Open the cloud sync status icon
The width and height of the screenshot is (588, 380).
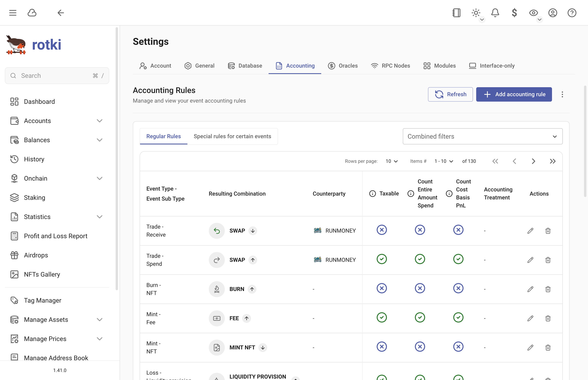coord(32,13)
